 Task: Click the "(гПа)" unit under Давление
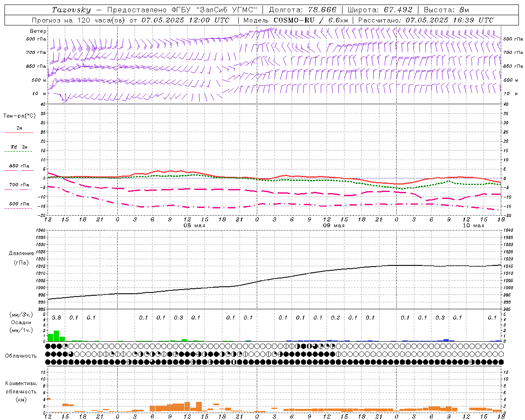[21, 263]
